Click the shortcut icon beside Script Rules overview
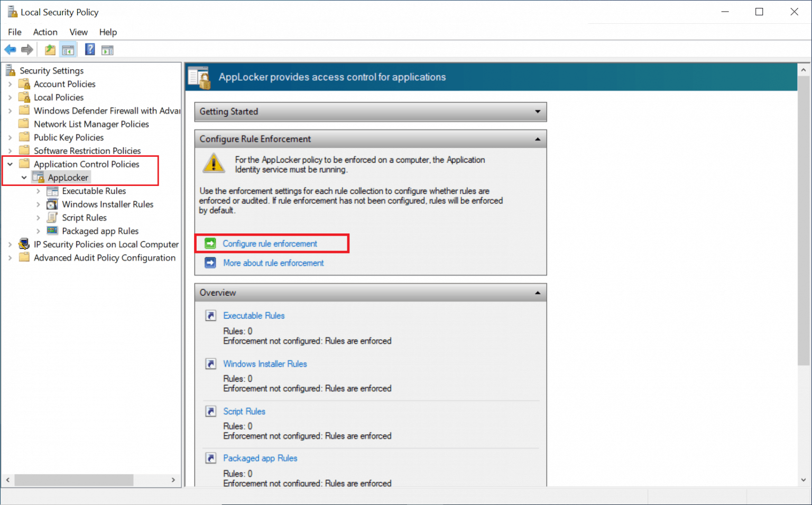Viewport: 812px width, 505px height. tap(211, 411)
